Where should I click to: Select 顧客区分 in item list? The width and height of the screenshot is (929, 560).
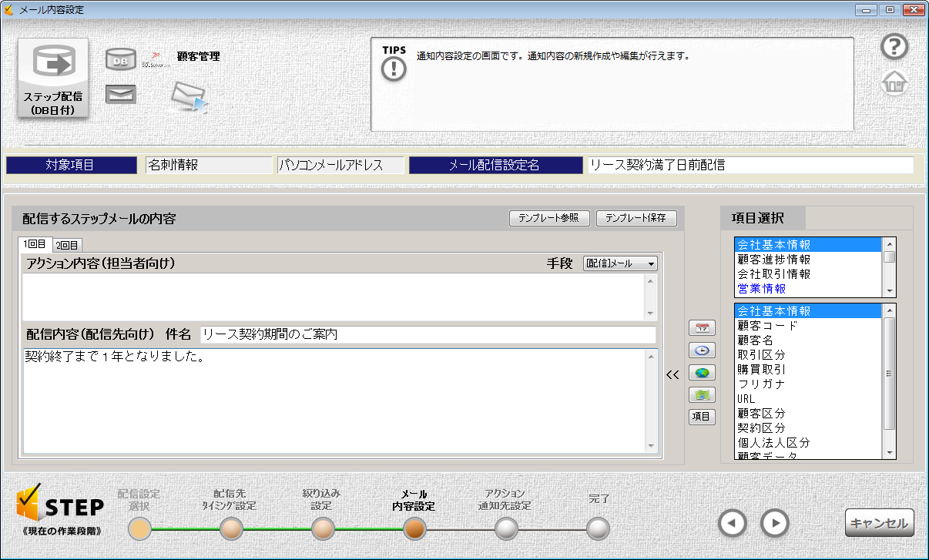tap(808, 414)
